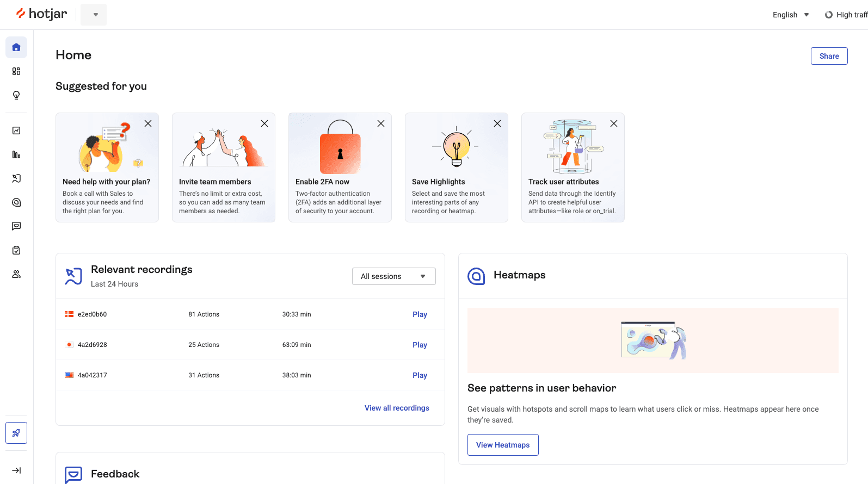Open the Trends chart sidebar icon

(16, 131)
